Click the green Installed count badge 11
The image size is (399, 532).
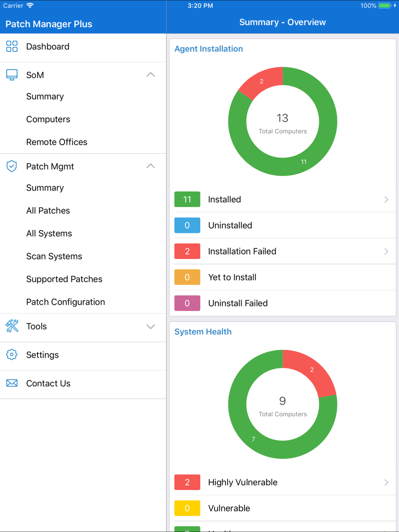(187, 199)
